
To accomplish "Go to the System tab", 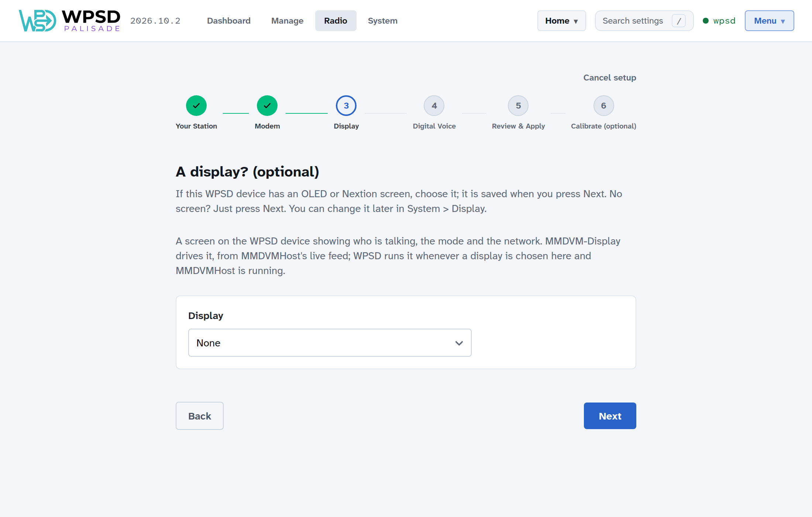I will (x=382, y=21).
